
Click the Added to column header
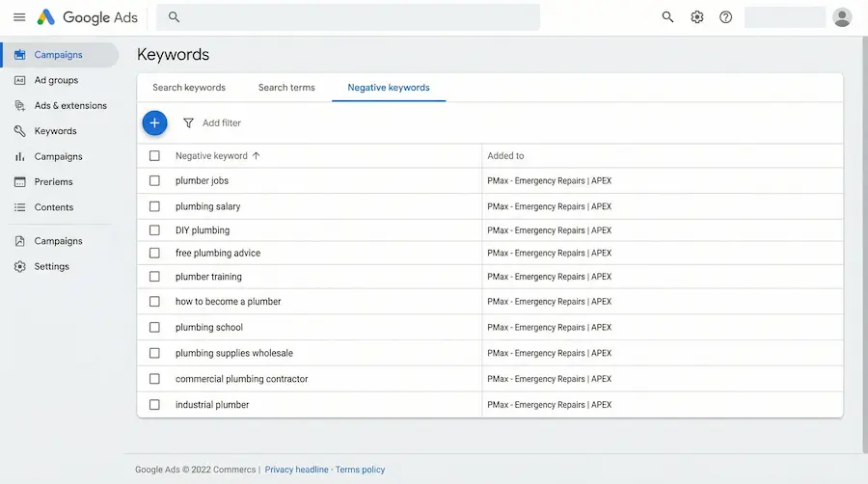[x=505, y=156]
